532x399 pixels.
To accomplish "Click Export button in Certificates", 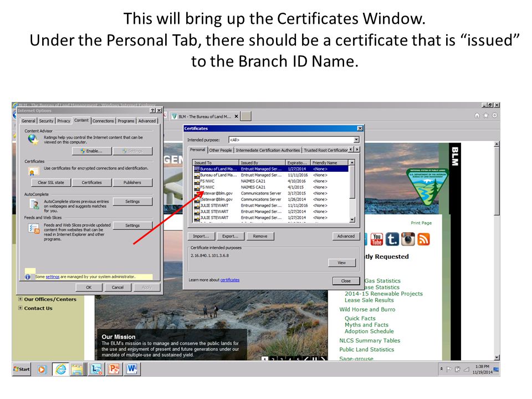I will tap(231, 236).
